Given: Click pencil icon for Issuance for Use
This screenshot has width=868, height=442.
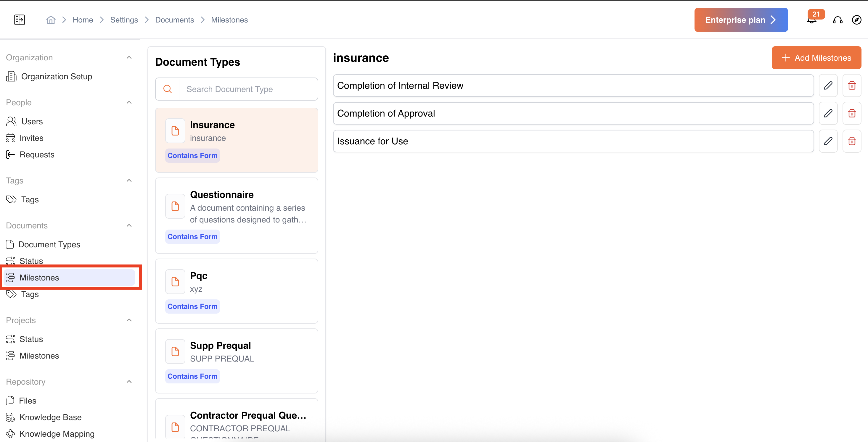Looking at the screenshot, I should pos(828,141).
